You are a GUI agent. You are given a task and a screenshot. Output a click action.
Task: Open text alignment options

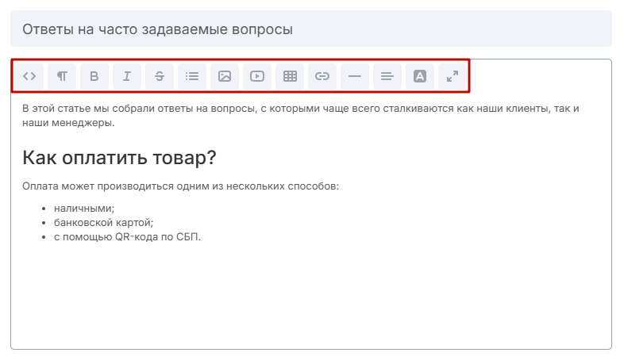[387, 76]
